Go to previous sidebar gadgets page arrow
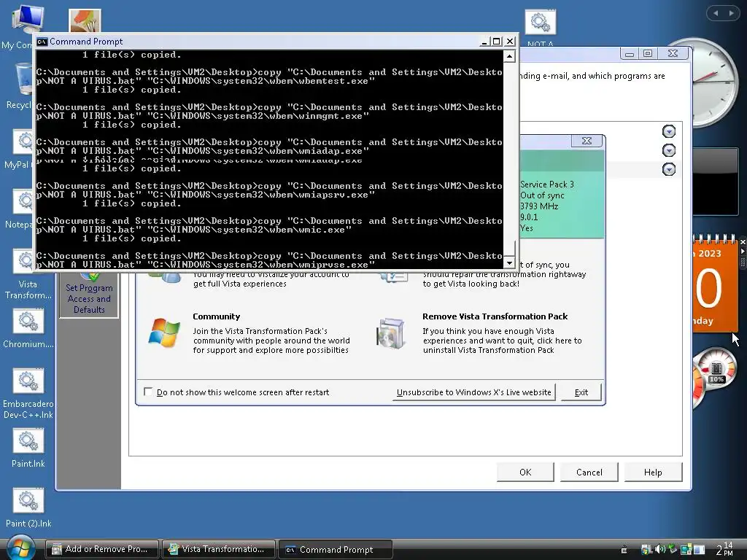 pyautogui.click(x=716, y=13)
